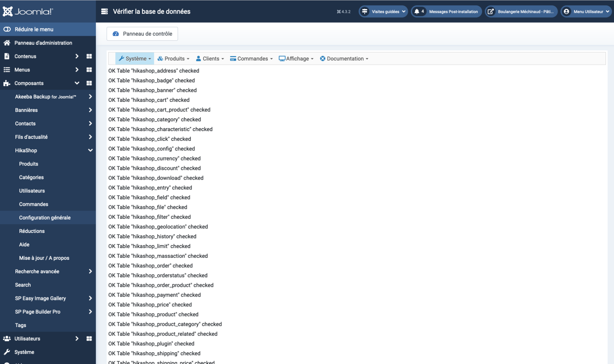The image size is (614, 364).
Task: Collapse the HikaShop submenu chevron
Action: (x=90, y=151)
